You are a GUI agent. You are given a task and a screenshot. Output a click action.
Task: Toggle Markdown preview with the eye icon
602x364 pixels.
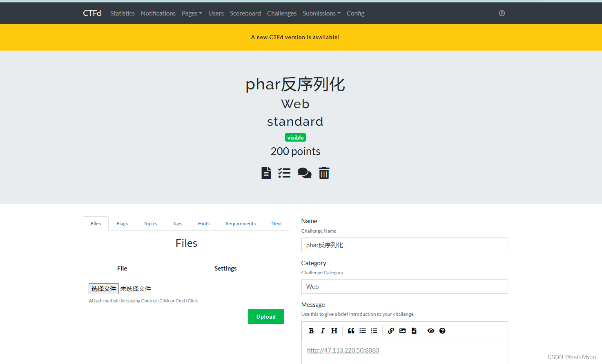(430, 331)
